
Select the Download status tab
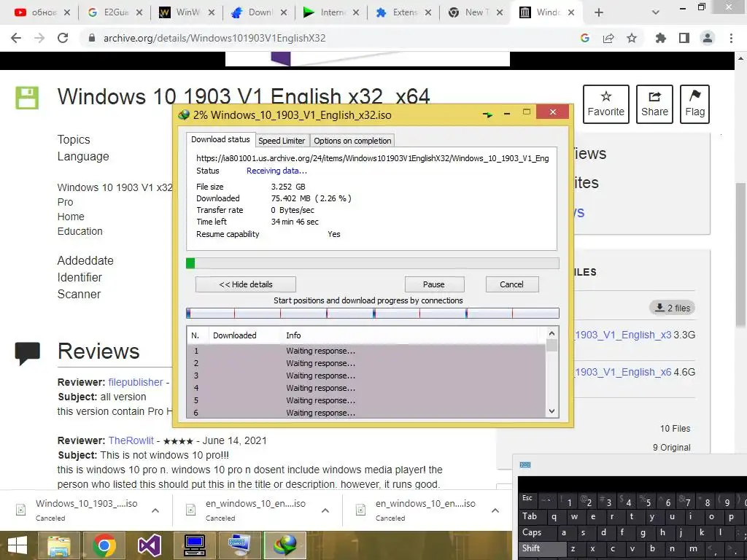tap(220, 139)
